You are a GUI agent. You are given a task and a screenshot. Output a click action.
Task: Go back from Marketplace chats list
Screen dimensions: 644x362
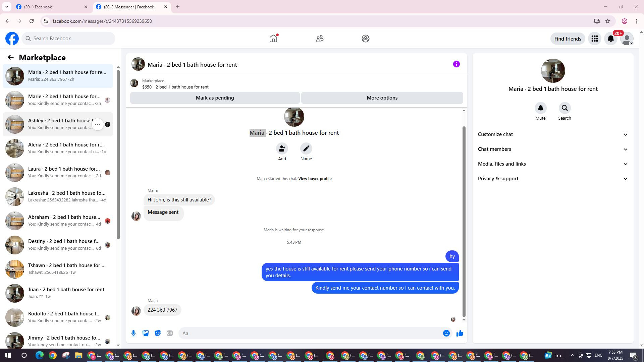coord(11,57)
